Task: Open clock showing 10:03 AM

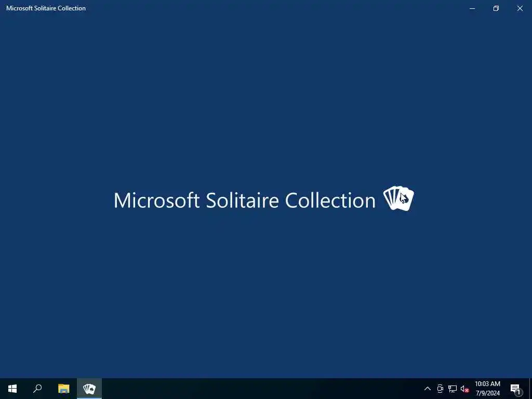Action: [487, 389]
